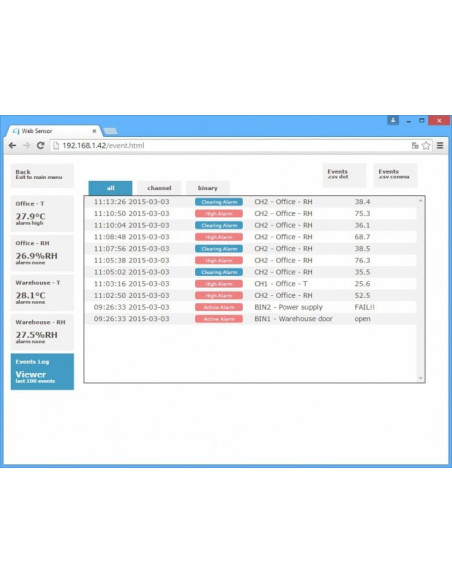Click the address bar showing 192.168.1.42/event.html
Image resolution: width=452 pixels, height=584 pixels.
(231, 146)
